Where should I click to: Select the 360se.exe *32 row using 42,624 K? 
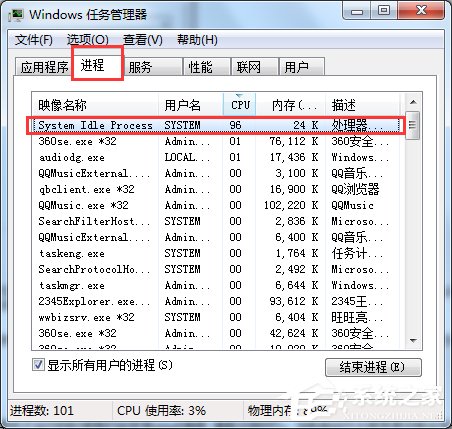click(x=216, y=333)
